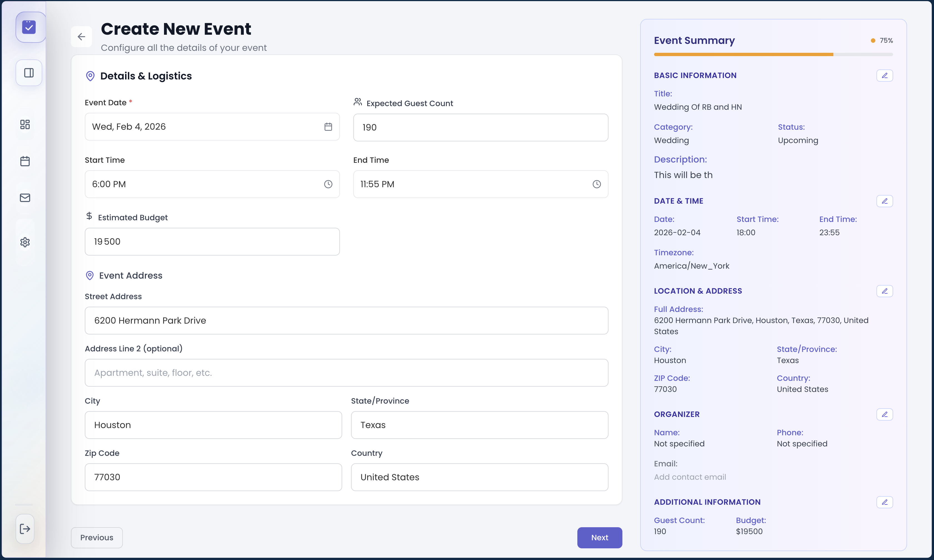Screen dimensions: 934x560
Task: Click the '2026-02-04' date value in summary
Action: 677,232
